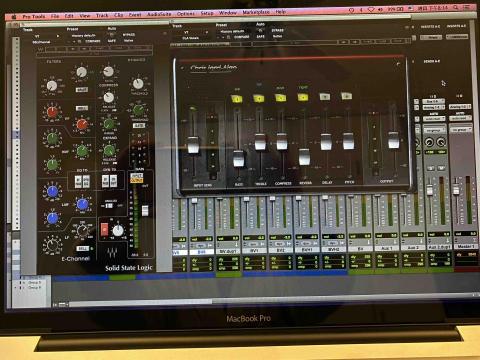Click COMPARE in the CLA Vocals header
The image size is (480, 360).
point(242,37)
